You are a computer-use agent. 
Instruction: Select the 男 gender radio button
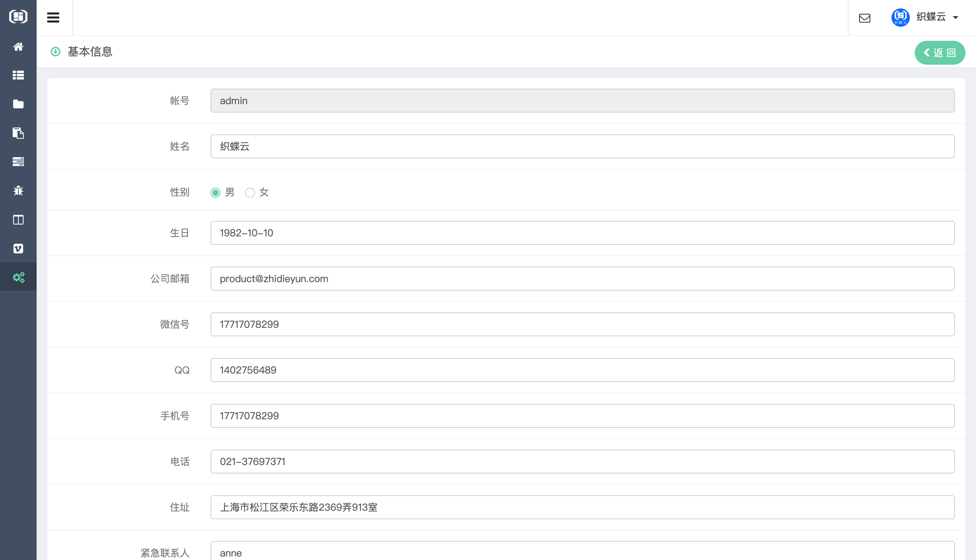pyautogui.click(x=215, y=192)
